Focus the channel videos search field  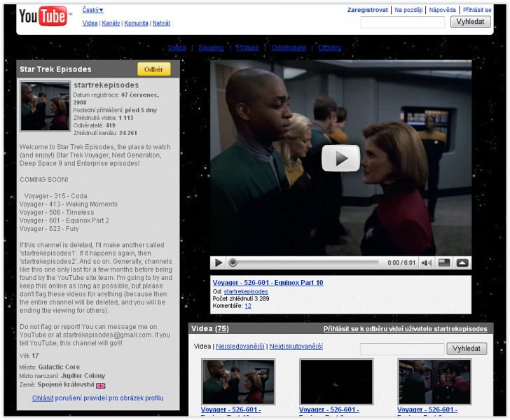pos(402,349)
